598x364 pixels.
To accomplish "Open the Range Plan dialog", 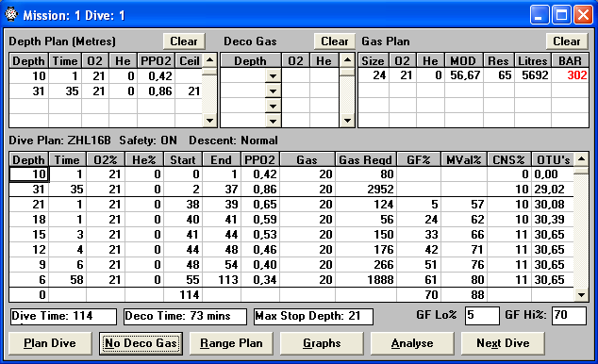I will (x=231, y=343).
